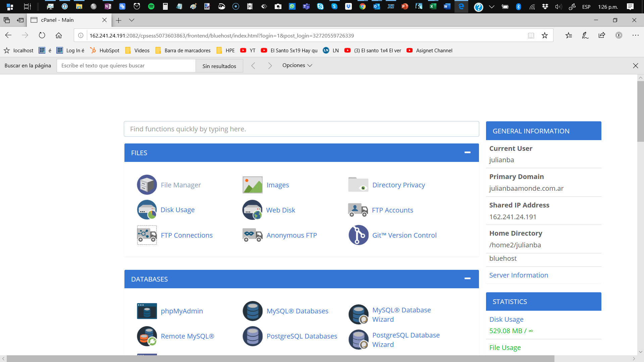Screen dimensions: 644x362
Task: Click the ESP language indicator
Action: tap(586, 7)
